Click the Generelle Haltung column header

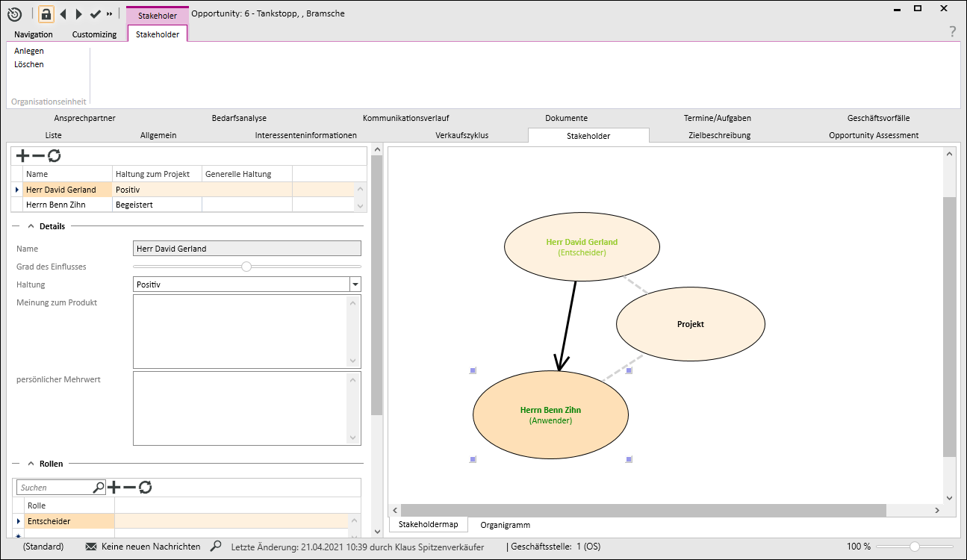[247, 174]
